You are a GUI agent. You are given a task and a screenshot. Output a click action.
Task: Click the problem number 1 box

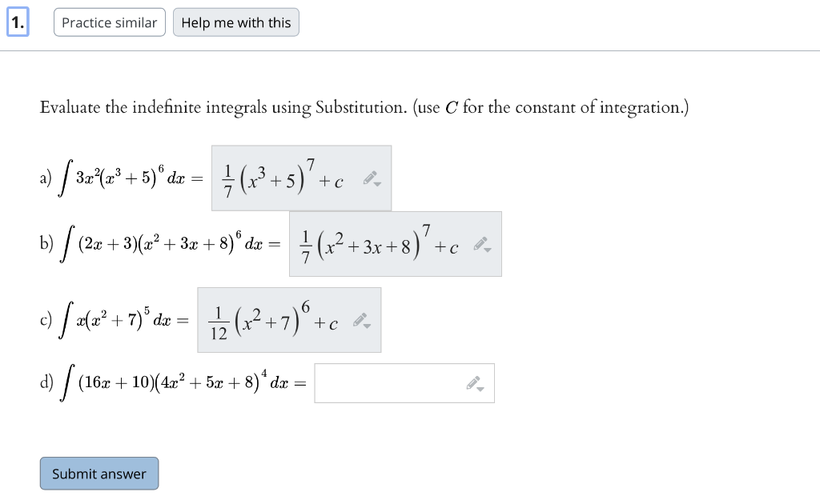pyautogui.click(x=18, y=22)
